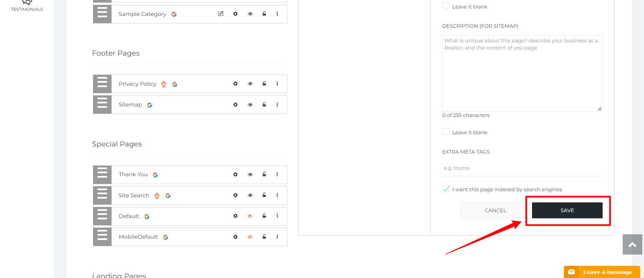Hide the Sitemap page via eye icon
Viewport: 644px width, 278px height.
click(x=250, y=105)
